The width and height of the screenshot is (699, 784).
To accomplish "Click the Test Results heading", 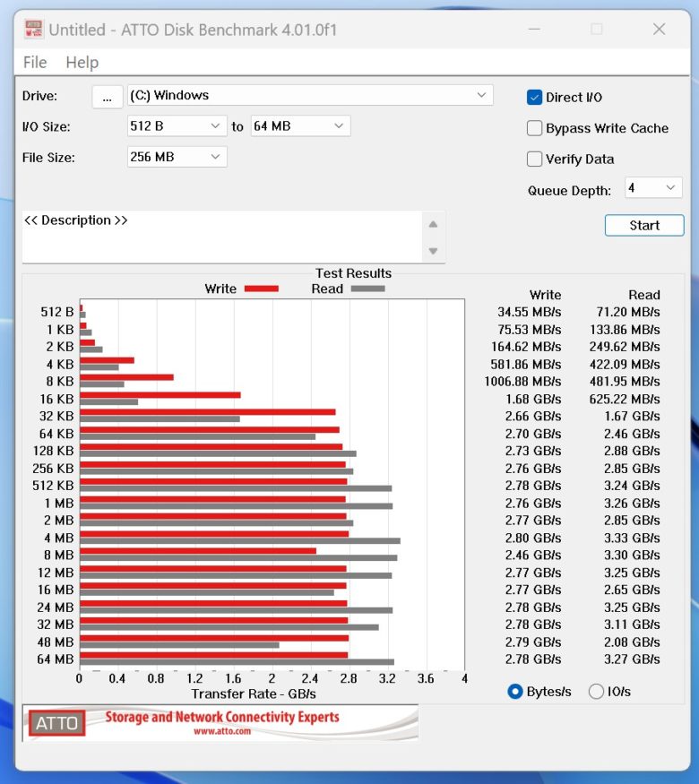I will [x=353, y=273].
